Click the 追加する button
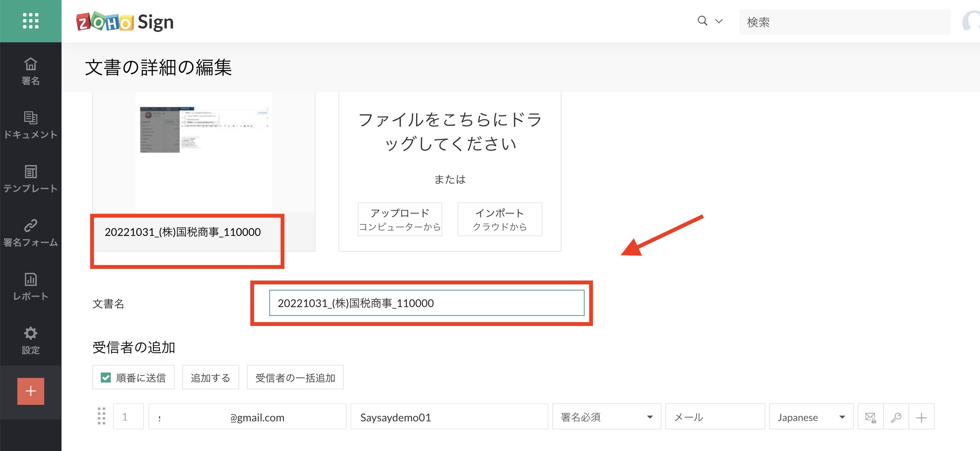980x451 pixels. click(210, 378)
